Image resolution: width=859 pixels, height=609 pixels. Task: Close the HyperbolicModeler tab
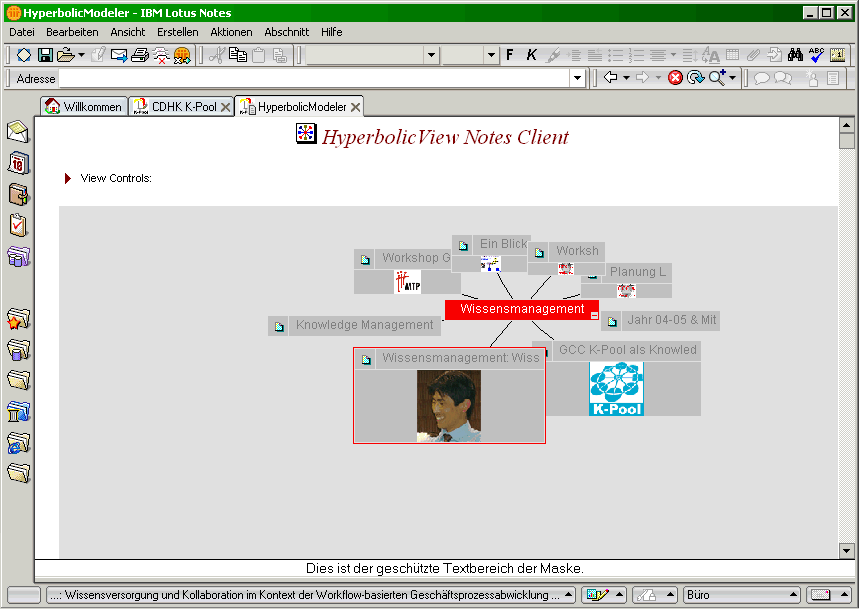(x=356, y=107)
